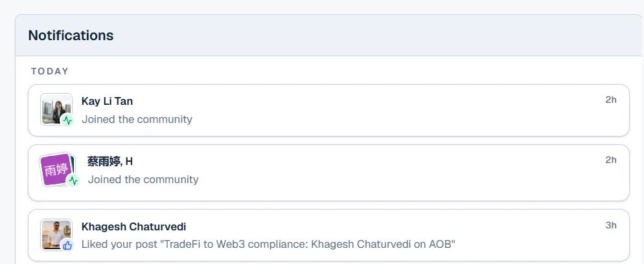Open Kay Li Tan's profile photo
Viewport: 644px width, 264px height.
(56, 109)
